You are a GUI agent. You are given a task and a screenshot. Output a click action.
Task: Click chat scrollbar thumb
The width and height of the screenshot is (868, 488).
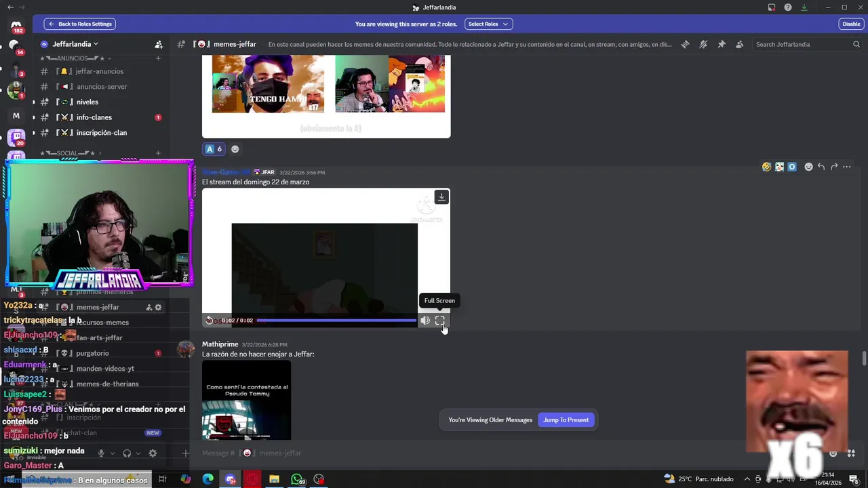click(864, 359)
